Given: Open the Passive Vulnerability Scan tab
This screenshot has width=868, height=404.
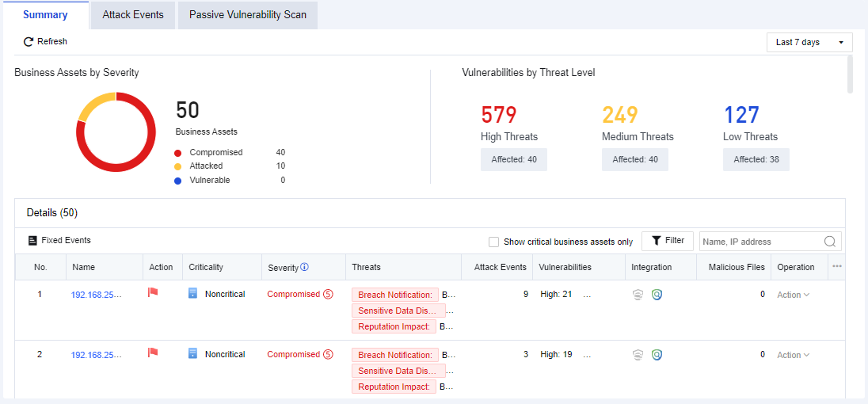Looking at the screenshot, I should [248, 15].
